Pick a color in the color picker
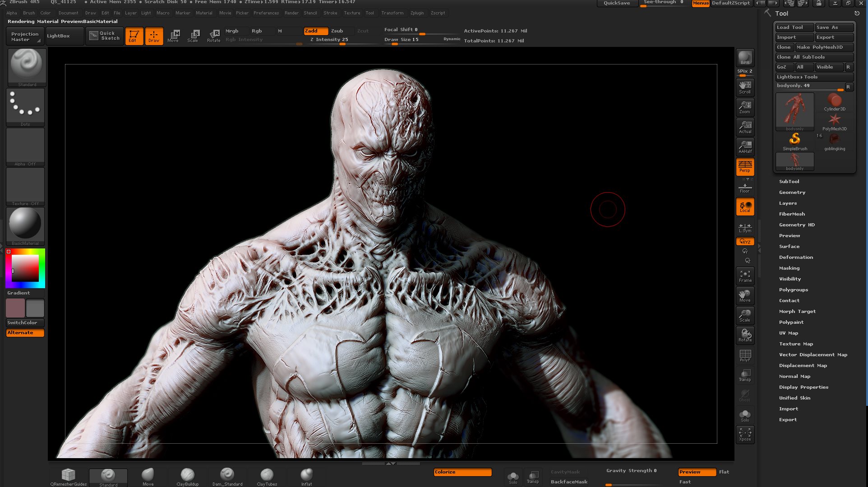Screen dimensions: 868x487 pos(25,268)
